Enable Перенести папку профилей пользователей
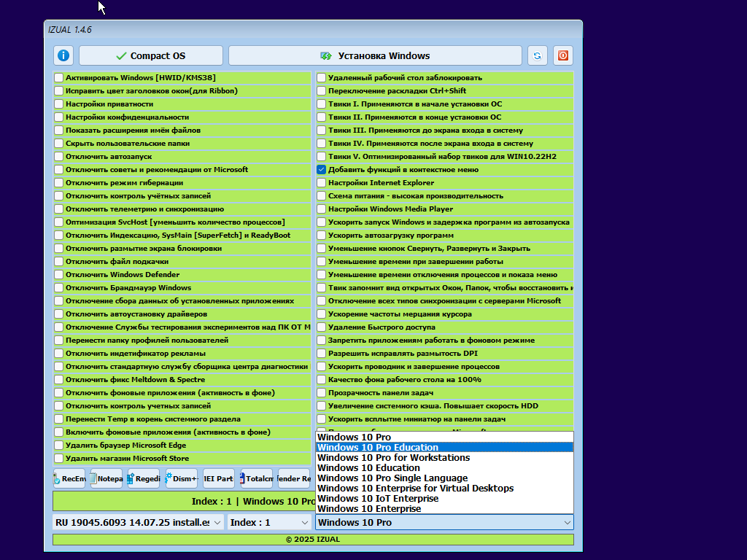Viewport: 747px width, 560px height. pos(58,340)
